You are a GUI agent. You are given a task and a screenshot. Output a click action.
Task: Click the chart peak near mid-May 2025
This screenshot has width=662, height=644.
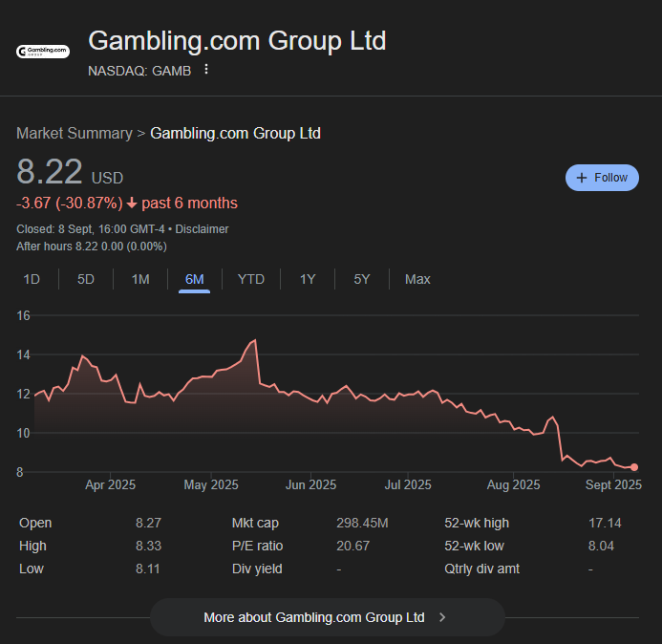255,340
